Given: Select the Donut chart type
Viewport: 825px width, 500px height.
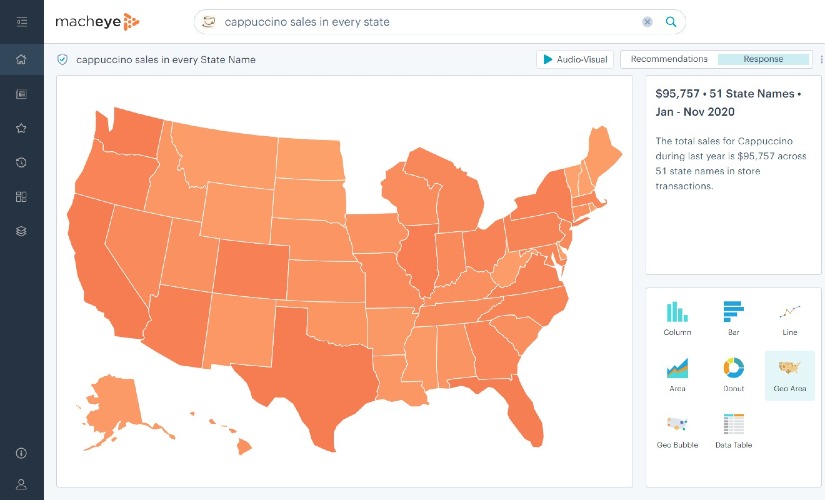Looking at the screenshot, I should [733, 374].
